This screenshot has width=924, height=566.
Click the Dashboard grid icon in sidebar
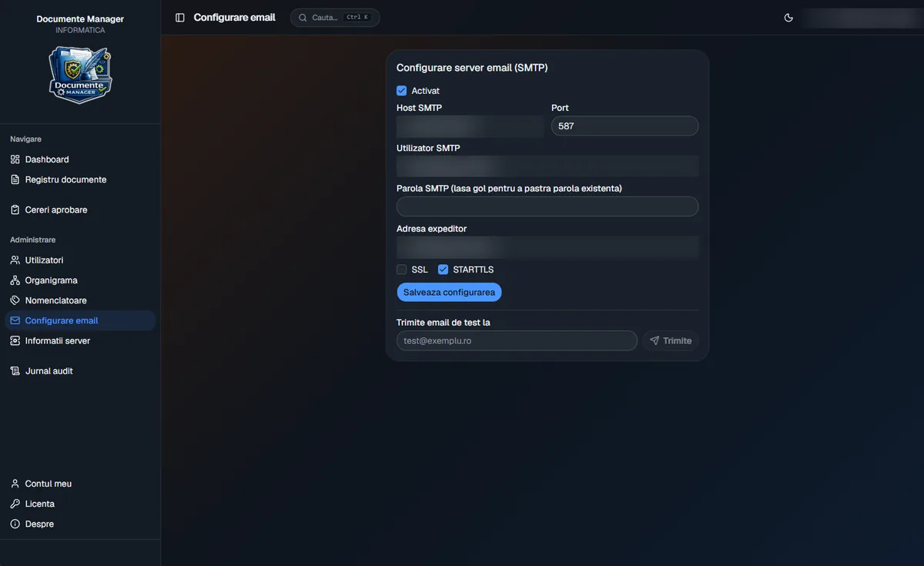tap(15, 159)
